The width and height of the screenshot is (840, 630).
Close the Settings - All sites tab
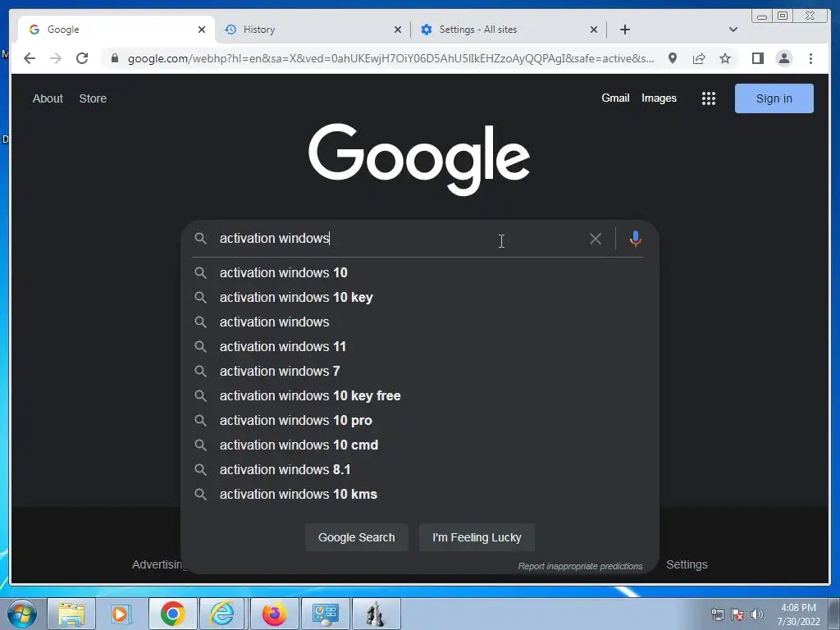tap(594, 30)
